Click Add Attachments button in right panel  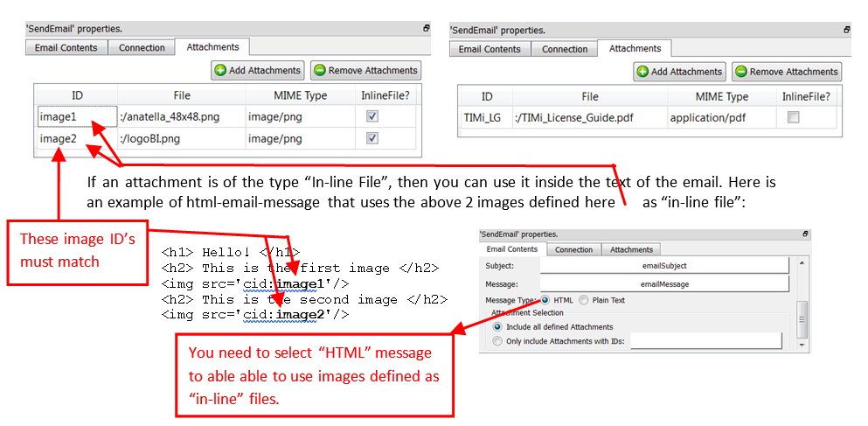point(680,72)
